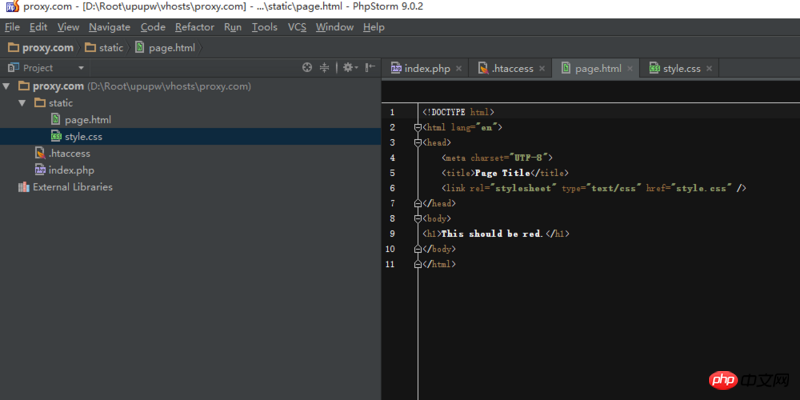Switch to the .htaccess editor tab
Image resolution: width=800 pixels, height=400 pixels.
(514, 69)
